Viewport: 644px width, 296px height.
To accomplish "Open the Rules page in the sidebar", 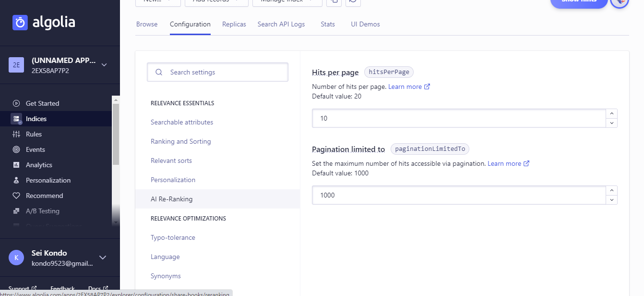I will click(x=34, y=134).
